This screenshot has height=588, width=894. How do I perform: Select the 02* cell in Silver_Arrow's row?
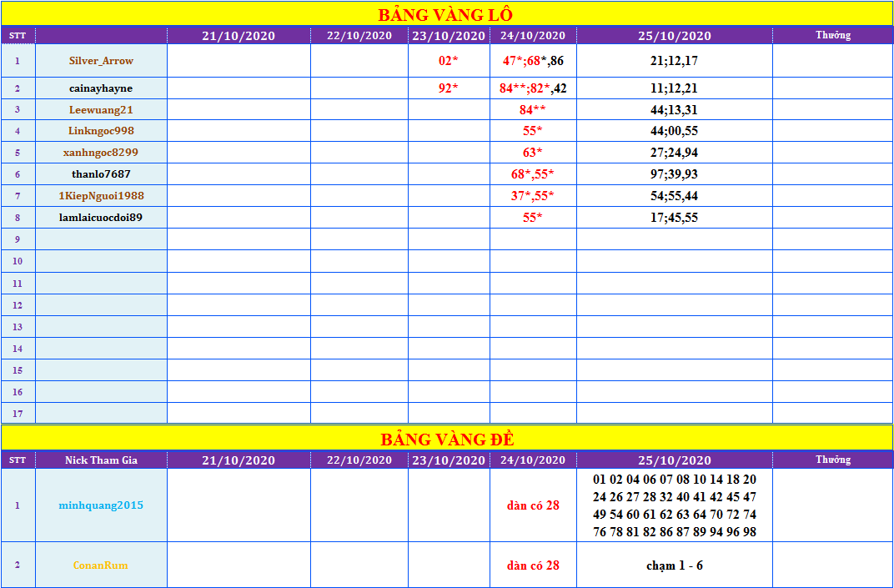point(449,61)
